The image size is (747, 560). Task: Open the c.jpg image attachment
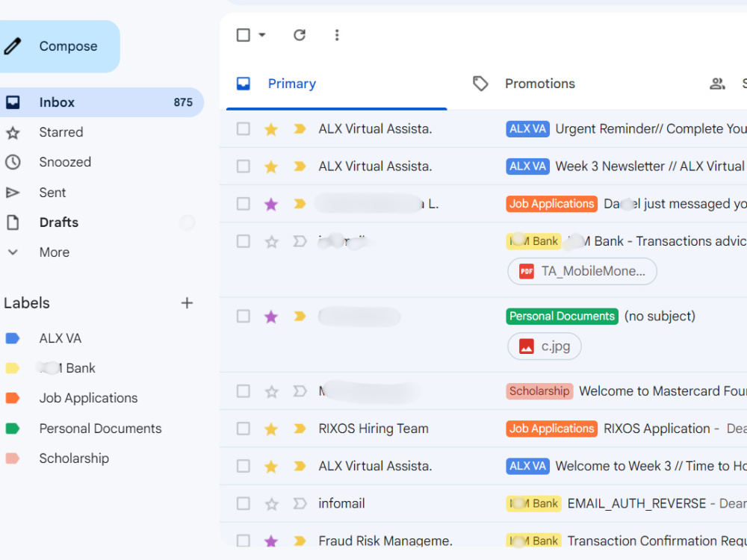[x=545, y=346]
